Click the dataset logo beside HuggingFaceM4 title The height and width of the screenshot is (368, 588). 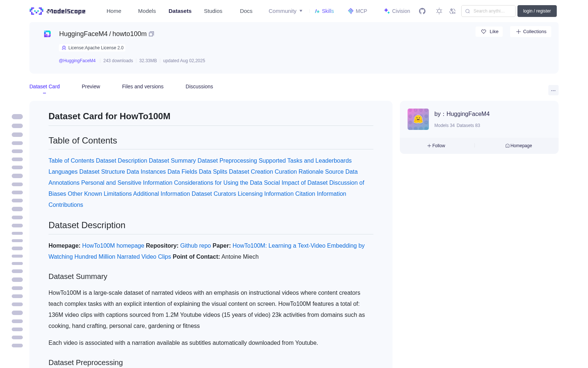click(x=47, y=34)
